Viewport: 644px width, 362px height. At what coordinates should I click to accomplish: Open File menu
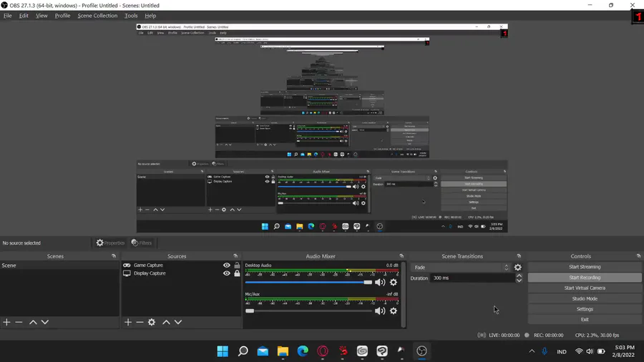pyautogui.click(x=7, y=16)
